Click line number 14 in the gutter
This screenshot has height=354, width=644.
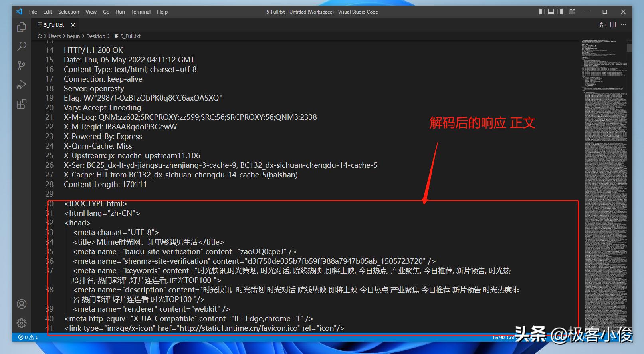pyautogui.click(x=49, y=50)
